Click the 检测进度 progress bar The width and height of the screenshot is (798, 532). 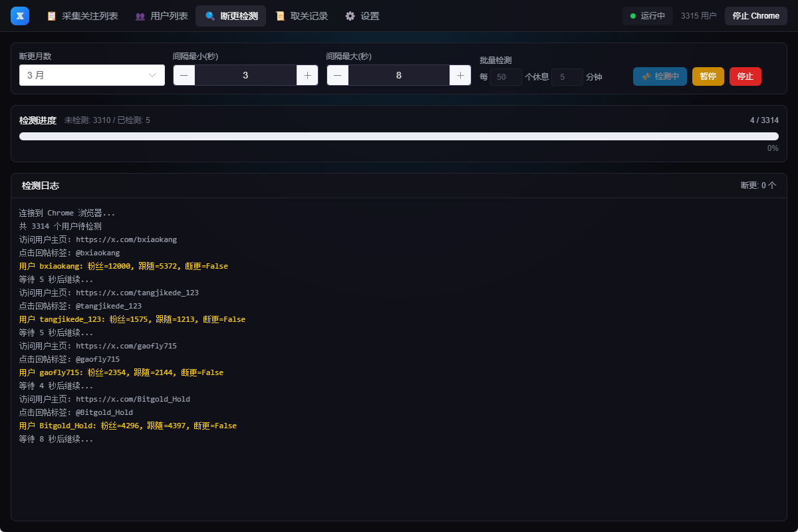tap(398, 136)
